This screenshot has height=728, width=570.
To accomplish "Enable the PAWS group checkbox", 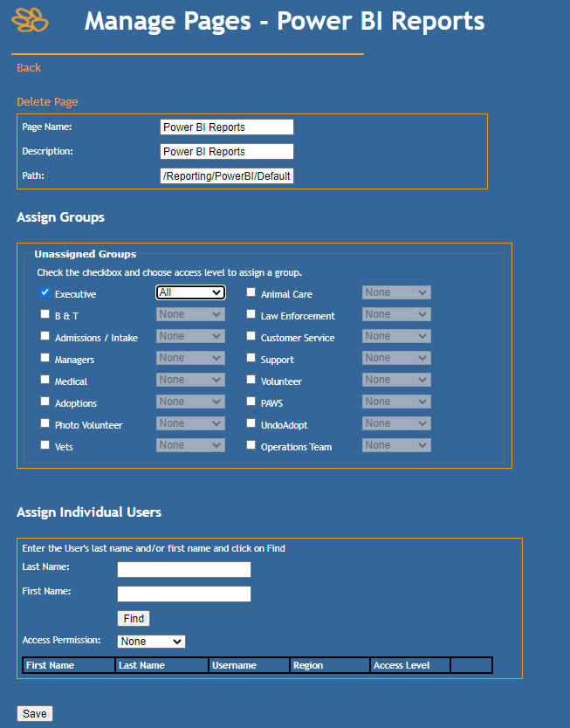I will click(251, 402).
